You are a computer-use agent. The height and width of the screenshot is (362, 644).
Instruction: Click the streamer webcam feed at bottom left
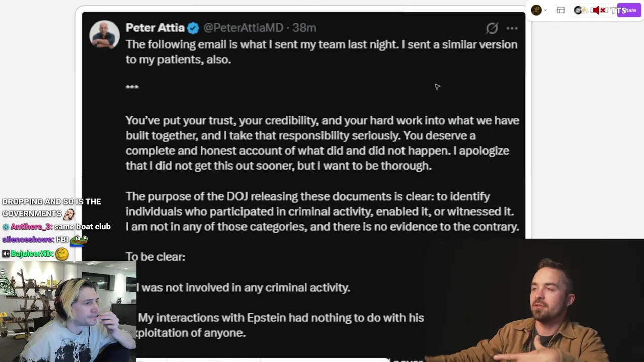(x=68, y=312)
